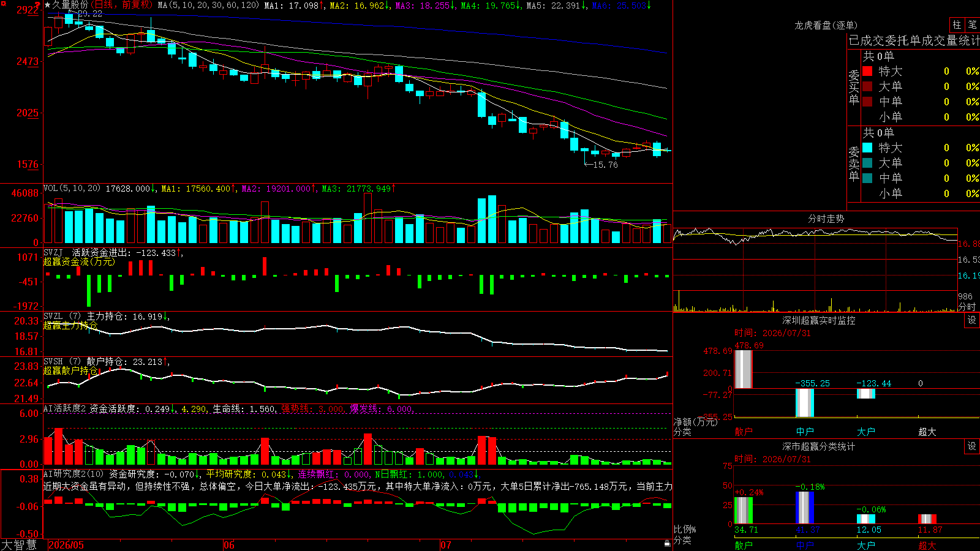Click the 大智慧 logo
The height and width of the screenshot is (551, 980).
coord(19,545)
